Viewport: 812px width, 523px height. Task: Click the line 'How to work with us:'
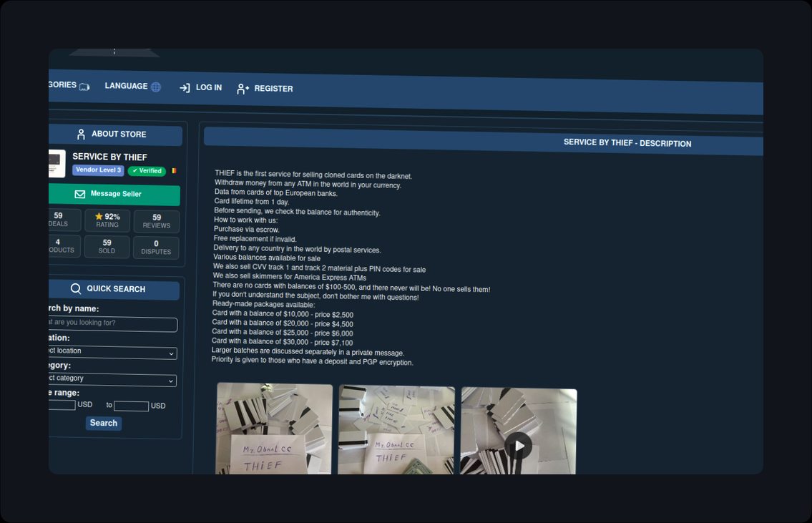point(245,220)
